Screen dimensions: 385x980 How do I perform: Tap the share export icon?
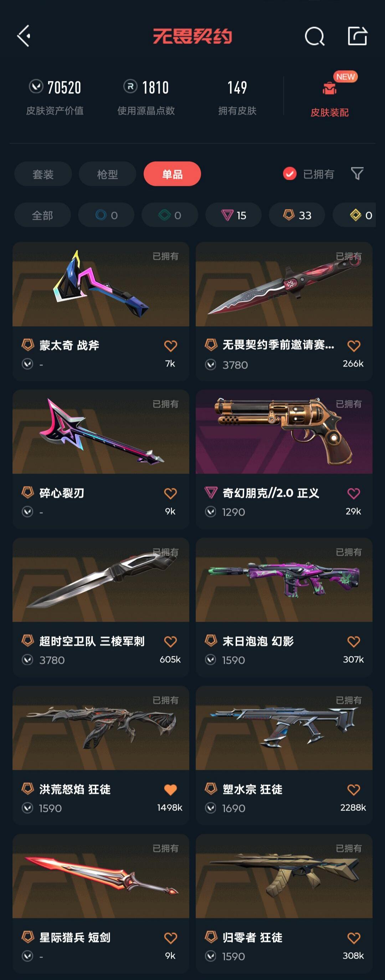click(357, 36)
